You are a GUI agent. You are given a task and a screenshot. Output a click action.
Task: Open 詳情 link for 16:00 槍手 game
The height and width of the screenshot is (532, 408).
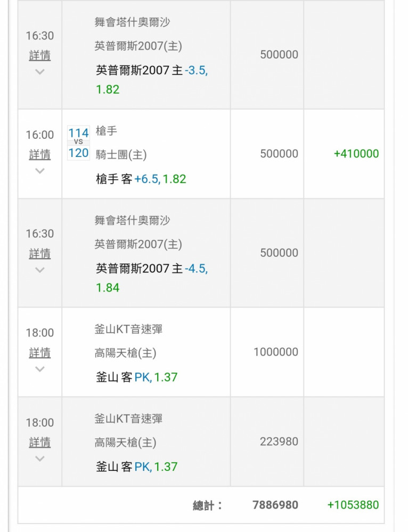(40, 154)
